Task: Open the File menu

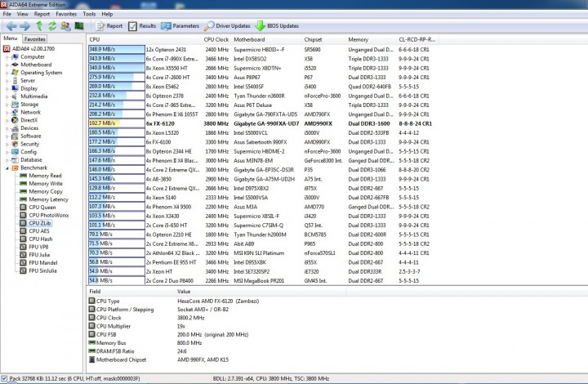Action: (x=7, y=14)
